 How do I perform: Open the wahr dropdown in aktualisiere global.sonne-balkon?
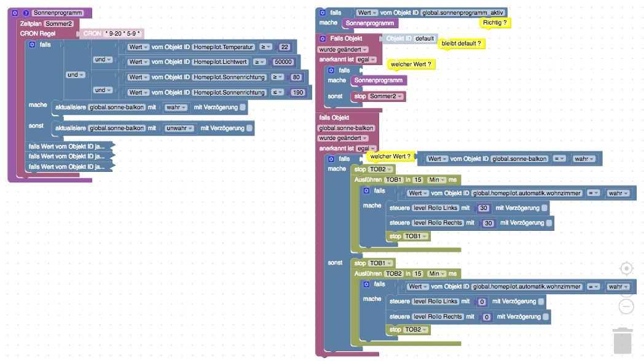(x=176, y=107)
